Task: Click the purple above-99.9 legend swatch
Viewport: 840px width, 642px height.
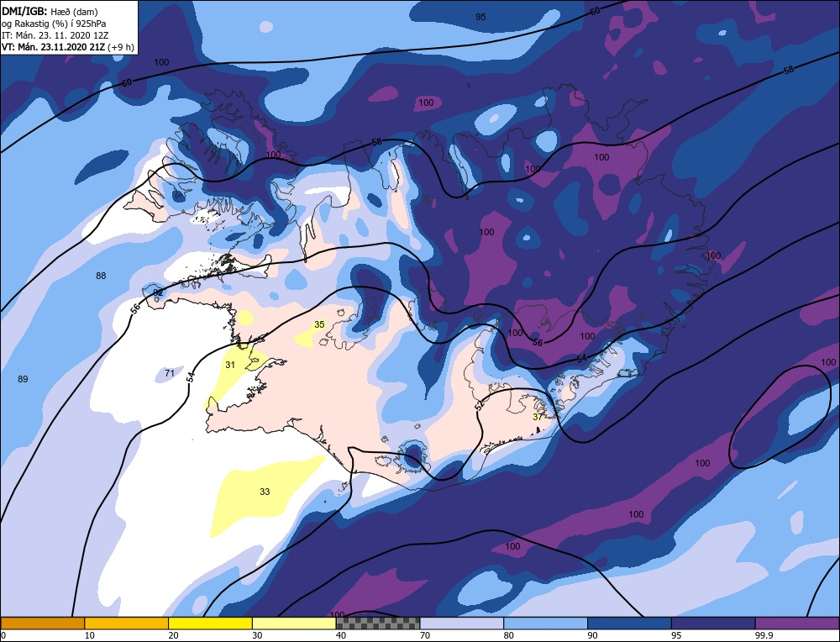Action: pos(797,623)
